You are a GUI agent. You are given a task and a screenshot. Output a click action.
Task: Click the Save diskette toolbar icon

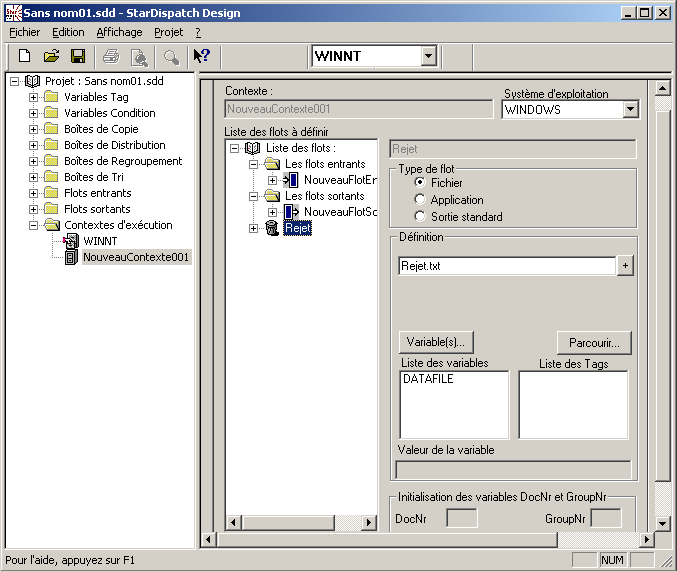click(x=77, y=56)
